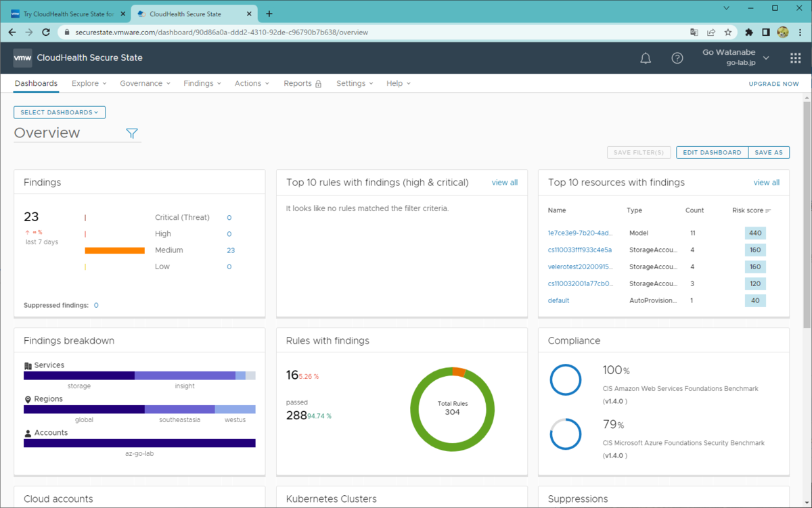Click the Overview filter funnel icon
The image size is (812, 508).
[x=132, y=133]
